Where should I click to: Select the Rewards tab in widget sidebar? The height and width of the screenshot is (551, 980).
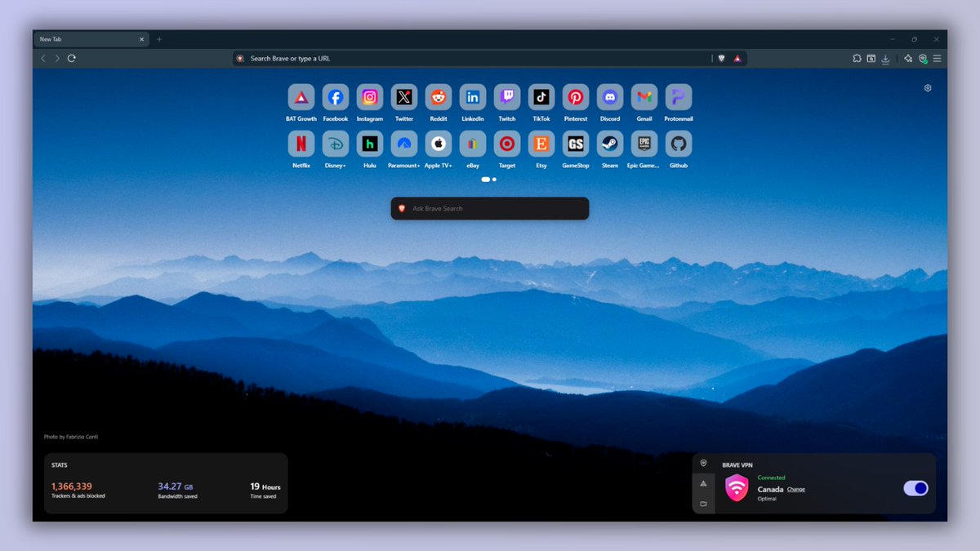703,483
